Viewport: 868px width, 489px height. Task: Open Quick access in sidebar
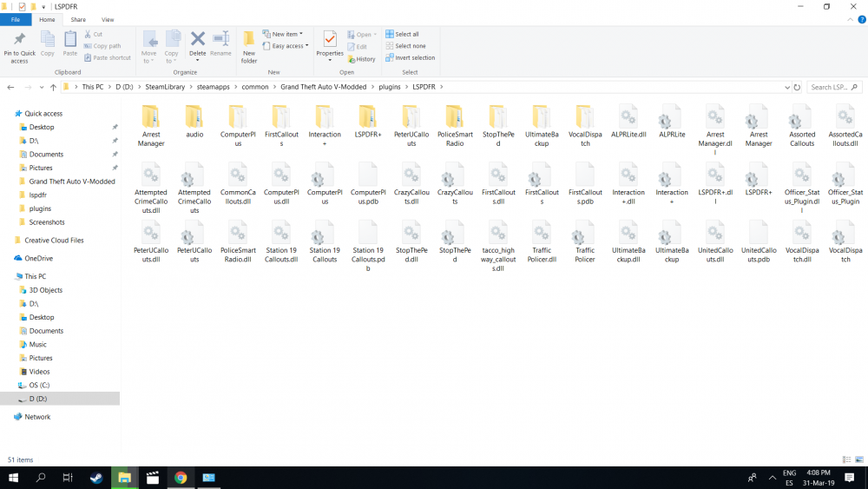click(43, 114)
